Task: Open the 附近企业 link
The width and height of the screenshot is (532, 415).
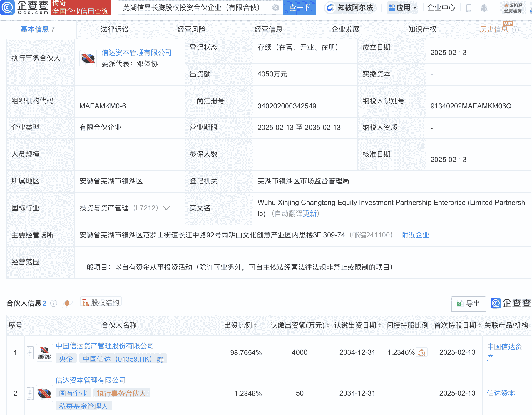Action: coord(415,235)
